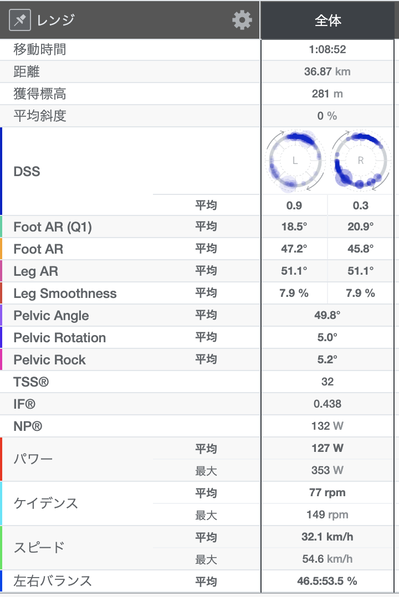Click the TSS® row label

click(31, 382)
